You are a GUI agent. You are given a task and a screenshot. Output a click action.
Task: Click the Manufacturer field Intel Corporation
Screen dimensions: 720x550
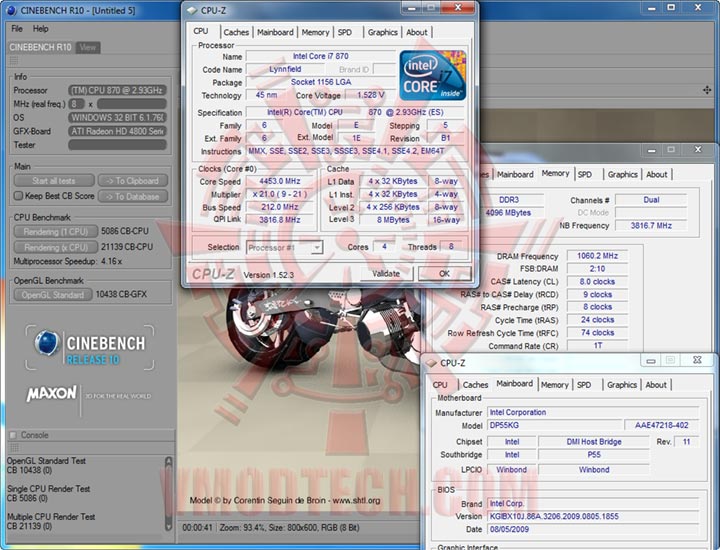point(593,412)
